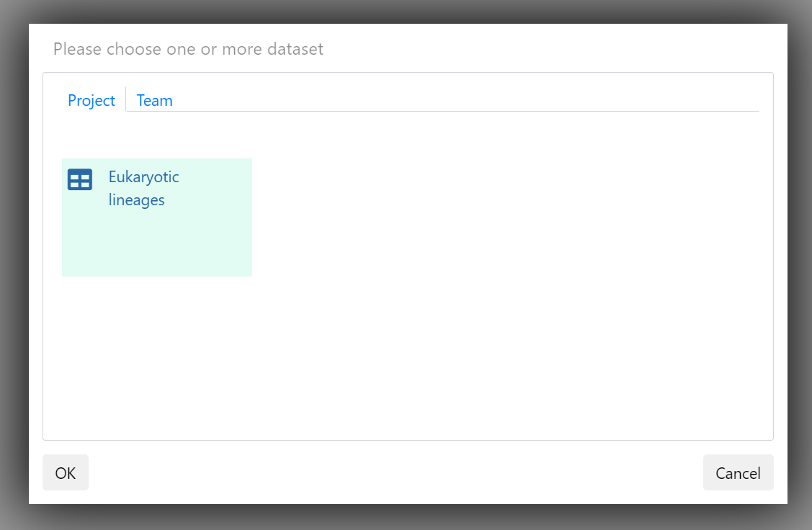Click Cancel to close dataset chooser

(738, 472)
